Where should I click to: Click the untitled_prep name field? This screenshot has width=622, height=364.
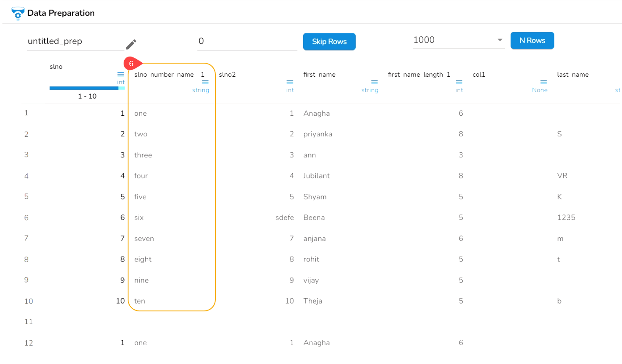75,42
